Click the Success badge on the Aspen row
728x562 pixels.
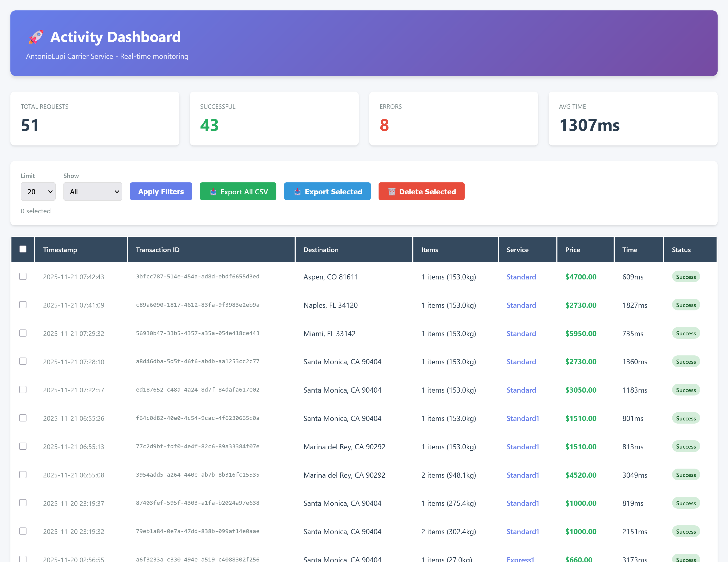(686, 277)
